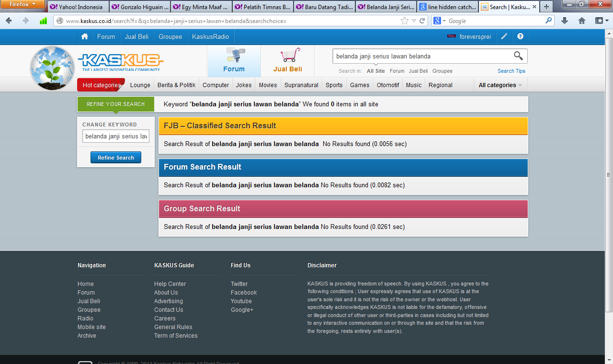Open the Twitter footer link
This screenshot has width=613, height=364.
pyautogui.click(x=239, y=284)
